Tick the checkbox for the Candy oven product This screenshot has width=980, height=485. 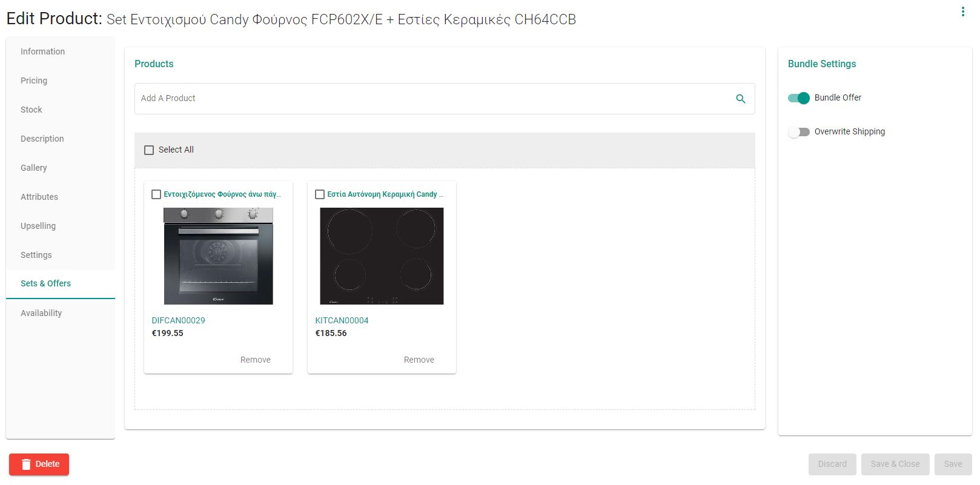click(x=156, y=194)
